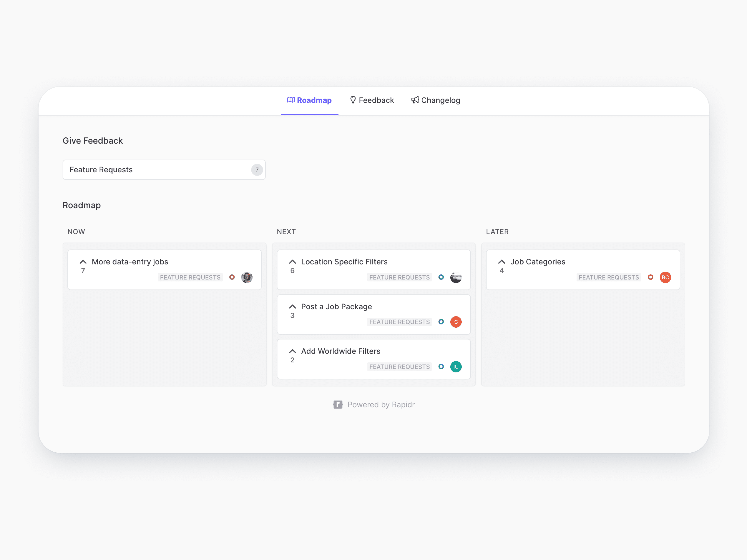Viewport: 747px width, 560px height.
Task: Click the C avatar on Post a Job Package
Action: pyautogui.click(x=456, y=322)
